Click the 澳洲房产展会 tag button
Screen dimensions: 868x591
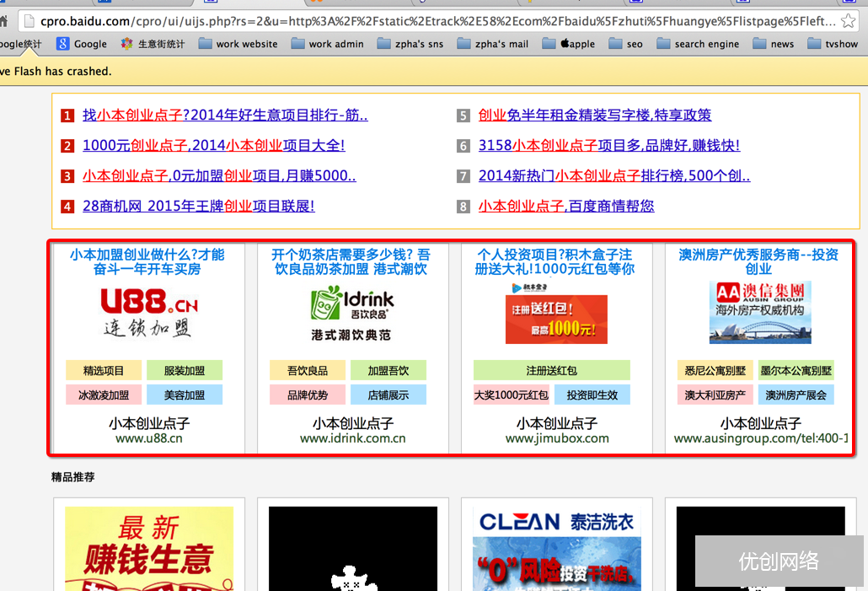796,395
